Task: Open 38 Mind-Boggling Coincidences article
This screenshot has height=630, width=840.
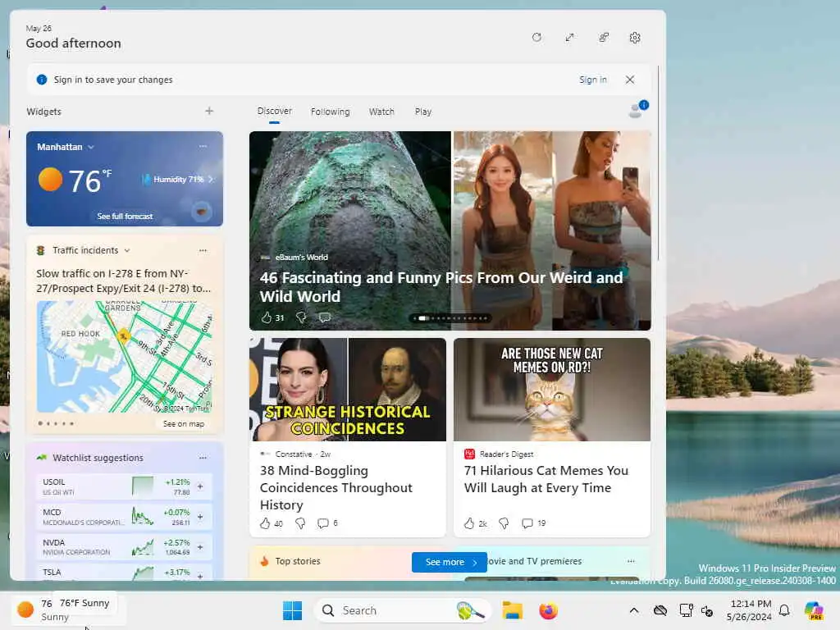Action: pyautogui.click(x=336, y=487)
